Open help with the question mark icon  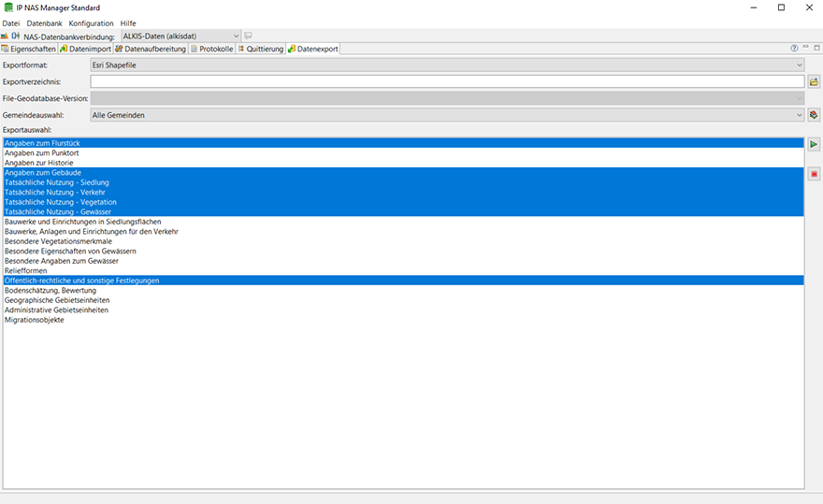[x=795, y=48]
